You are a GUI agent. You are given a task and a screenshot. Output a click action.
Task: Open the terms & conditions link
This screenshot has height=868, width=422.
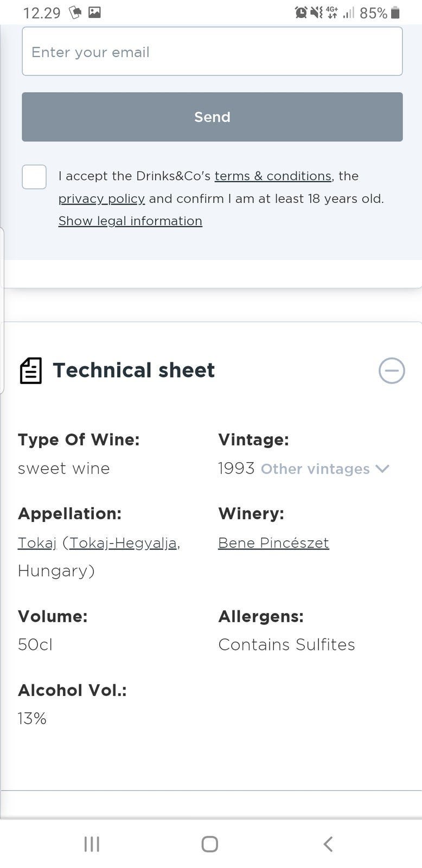(273, 176)
